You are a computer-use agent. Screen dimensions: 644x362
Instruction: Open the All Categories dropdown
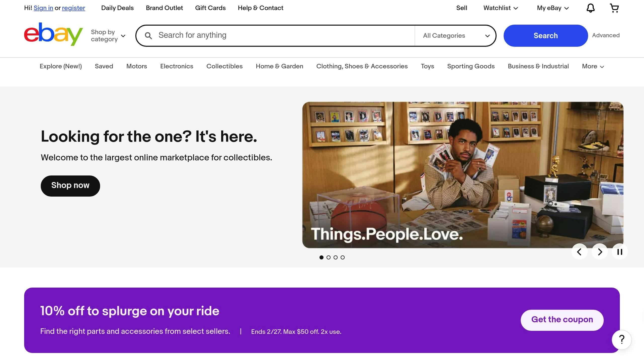pyautogui.click(x=456, y=36)
